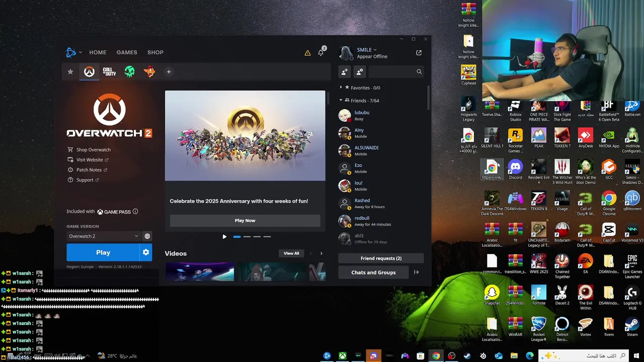Add a game with the plus icon
This screenshot has width=644, height=362.
[169, 72]
